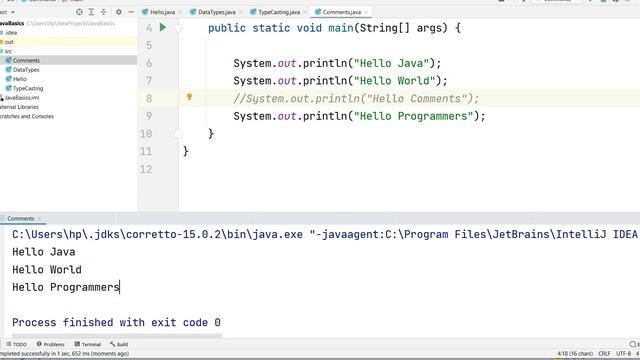
Task: Click java.exe command line in console
Action: pos(325,234)
